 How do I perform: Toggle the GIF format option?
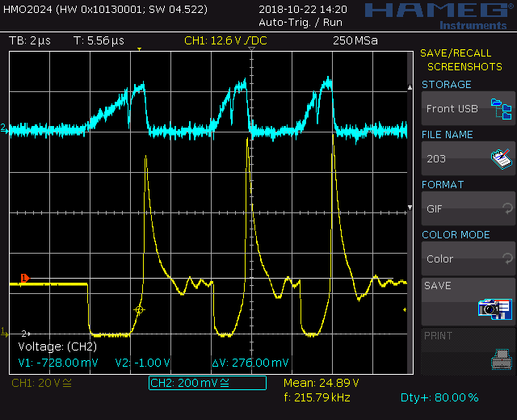click(x=469, y=208)
